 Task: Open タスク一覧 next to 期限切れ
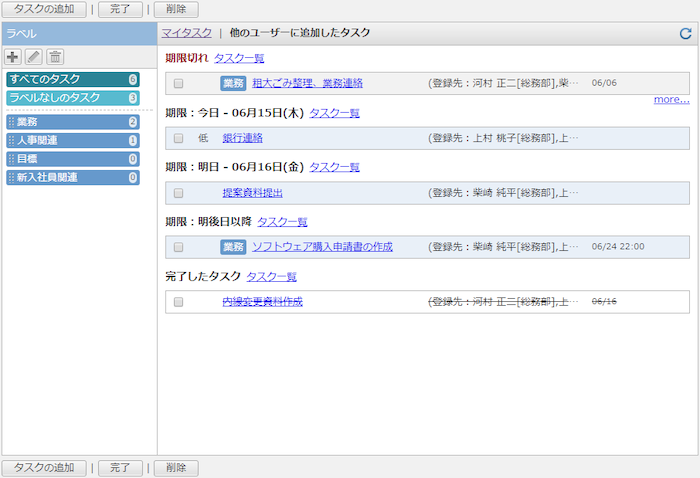(x=239, y=59)
